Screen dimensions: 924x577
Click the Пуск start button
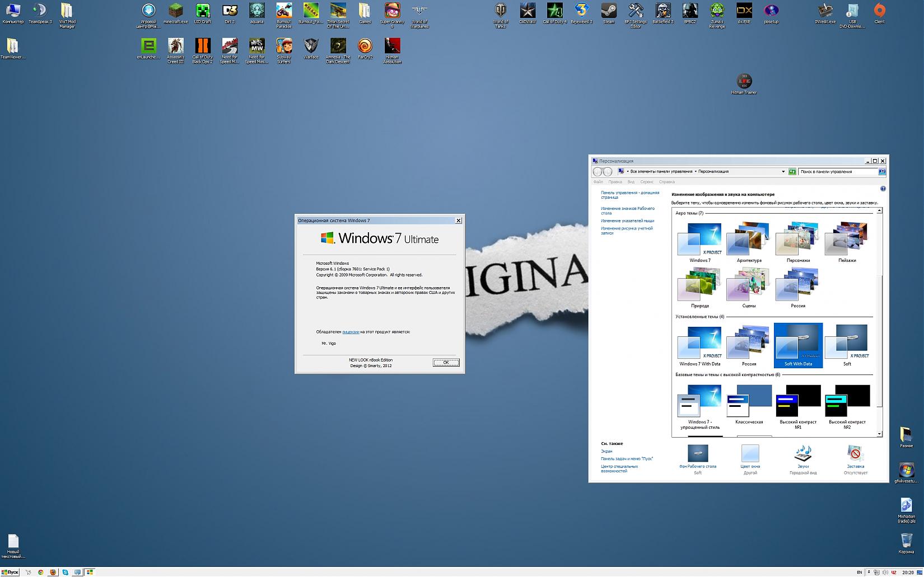(x=10, y=572)
